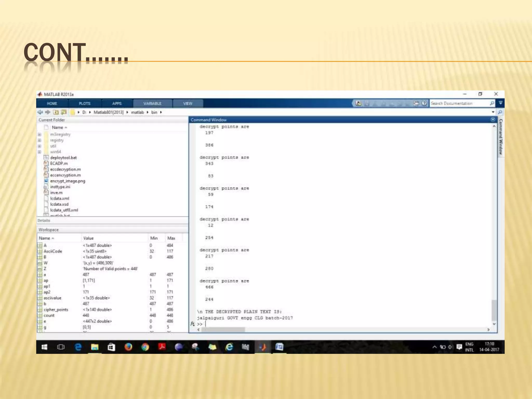Click the browse for folder icon
This screenshot has width=532, height=399.
64,112
